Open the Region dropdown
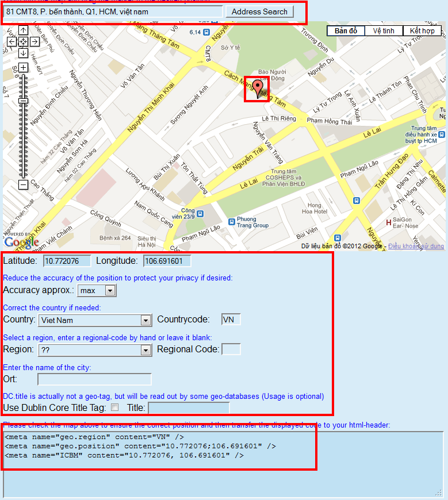 [x=95, y=350]
